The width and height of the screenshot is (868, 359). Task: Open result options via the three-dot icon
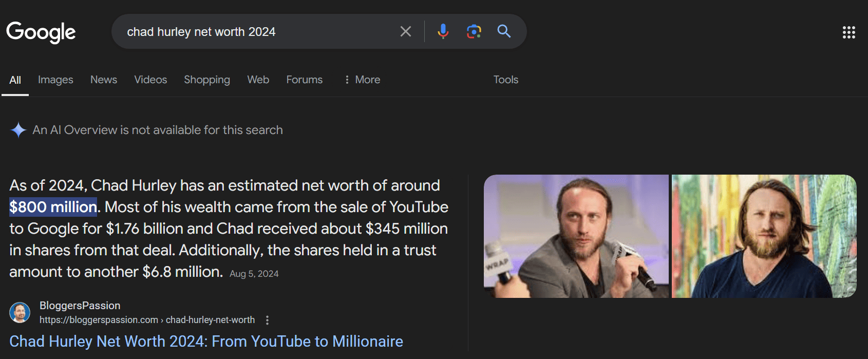tap(267, 320)
